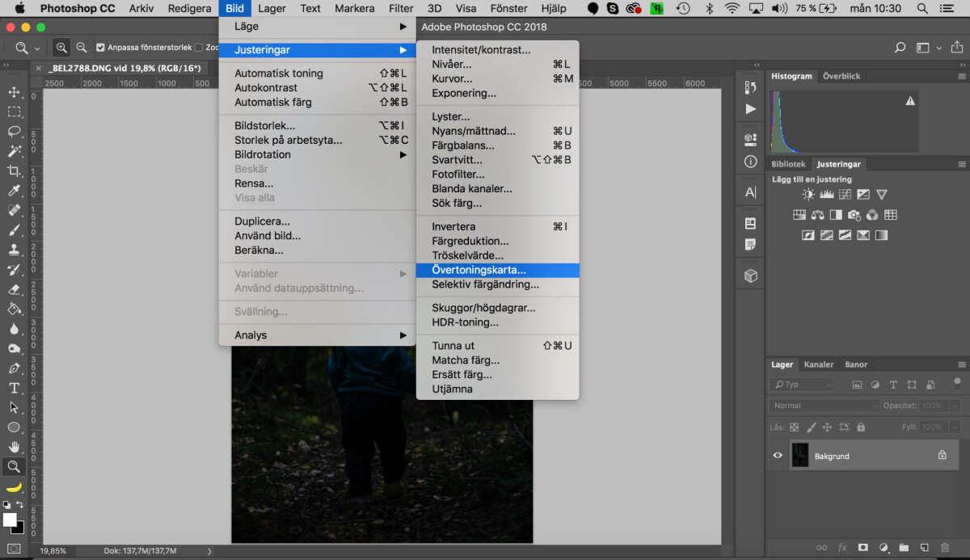Screen dimensions: 970x560
Task: Add a layer mask in Lager panel
Action: tap(863, 548)
